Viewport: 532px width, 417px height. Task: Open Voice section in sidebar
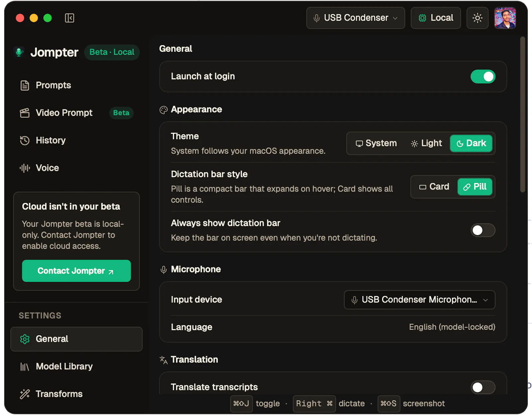[x=76, y=168]
